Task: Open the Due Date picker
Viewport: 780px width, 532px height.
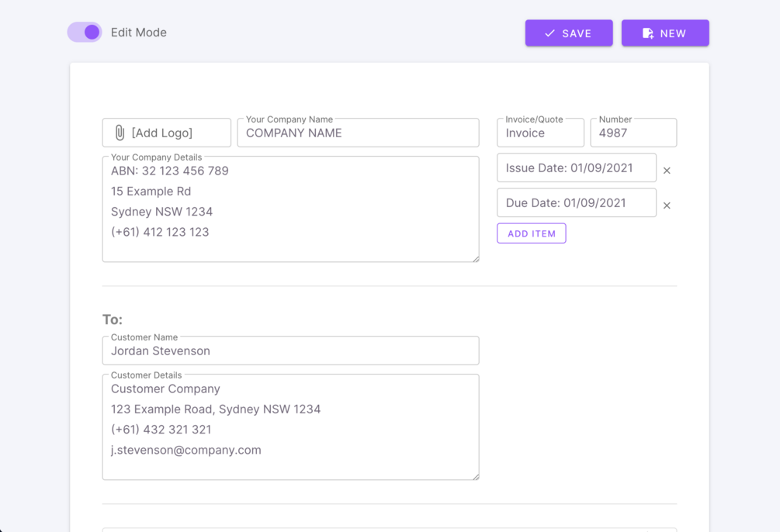Action: click(576, 203)
